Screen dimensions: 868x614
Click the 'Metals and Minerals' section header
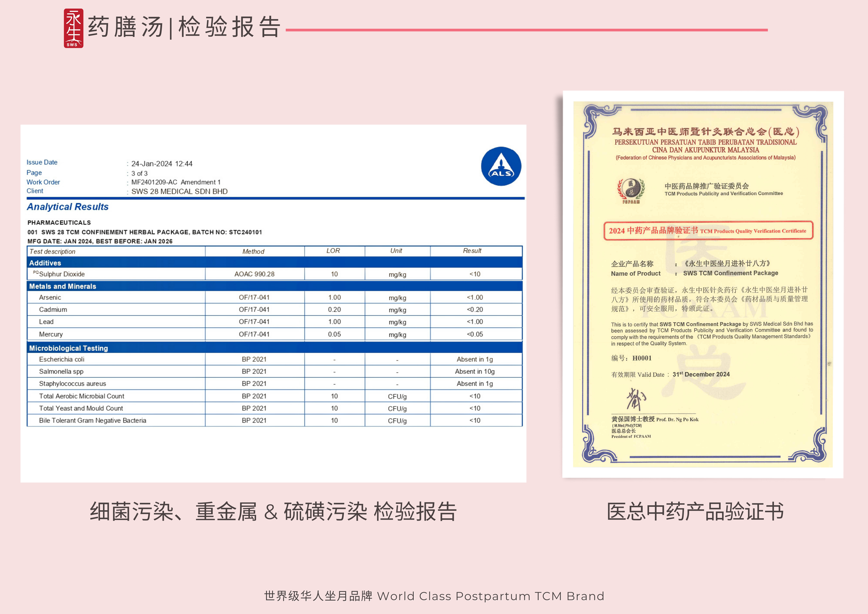[274, 286]
